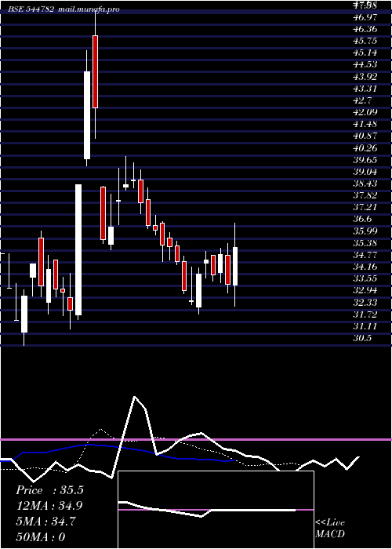Click the 37.21 price axis label
Screen dimensions: 392x549
[365, 208]
